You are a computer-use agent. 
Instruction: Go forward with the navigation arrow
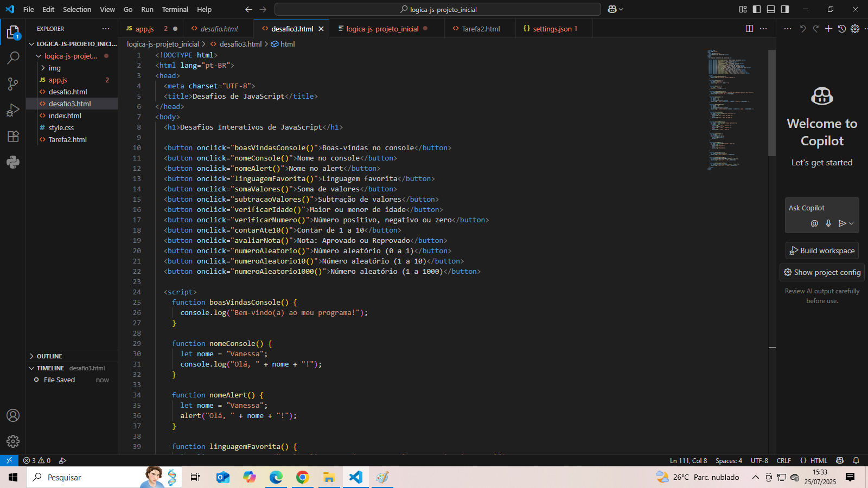coord(263,9)
